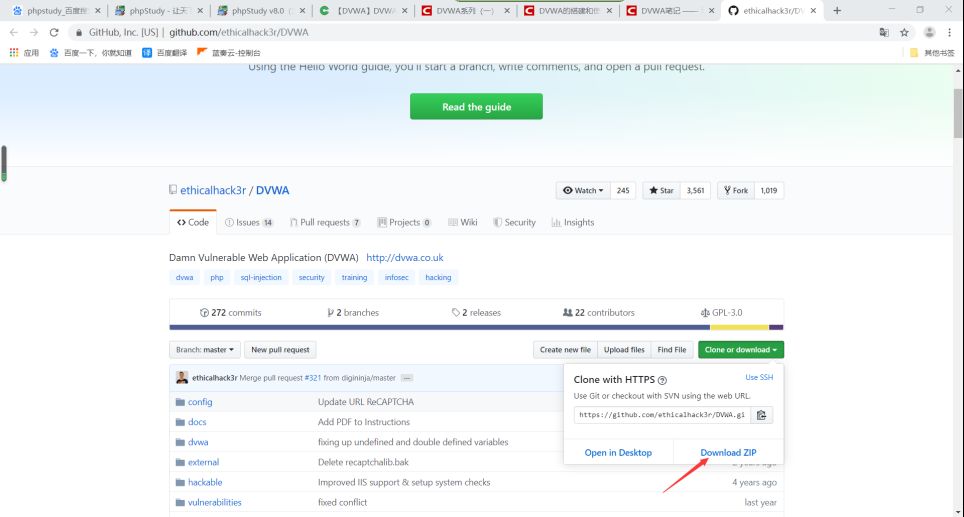Click Use SSH link
Viewport: 964px width, 517px height.
[x=759, y=377]
